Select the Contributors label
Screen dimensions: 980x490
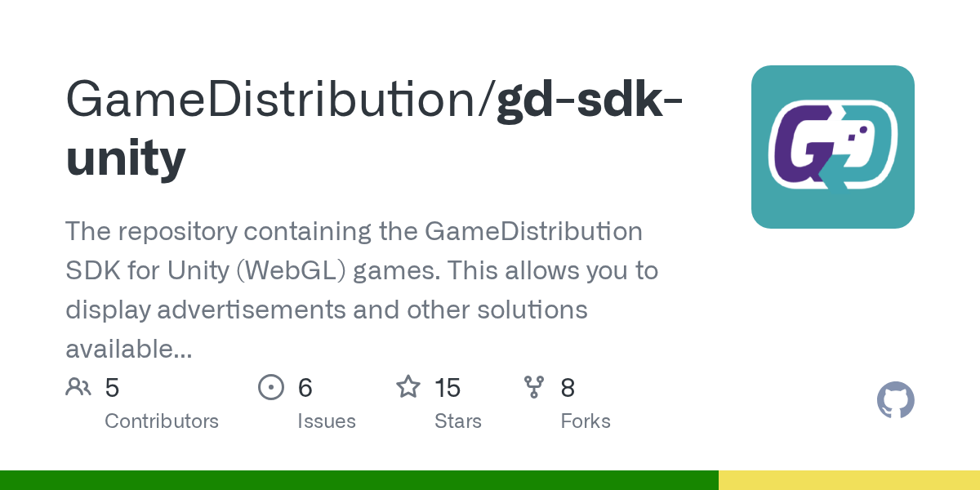click(162, 421)
